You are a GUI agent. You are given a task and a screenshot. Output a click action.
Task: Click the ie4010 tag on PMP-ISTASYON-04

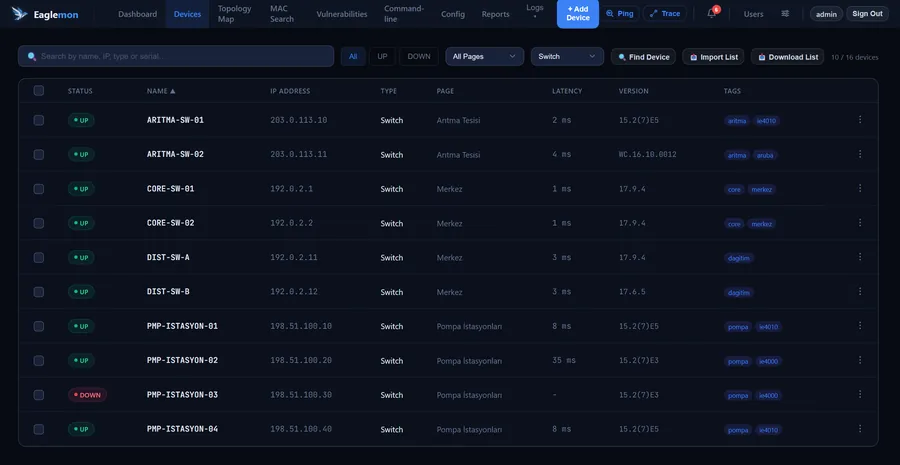[x=769, y=430]
